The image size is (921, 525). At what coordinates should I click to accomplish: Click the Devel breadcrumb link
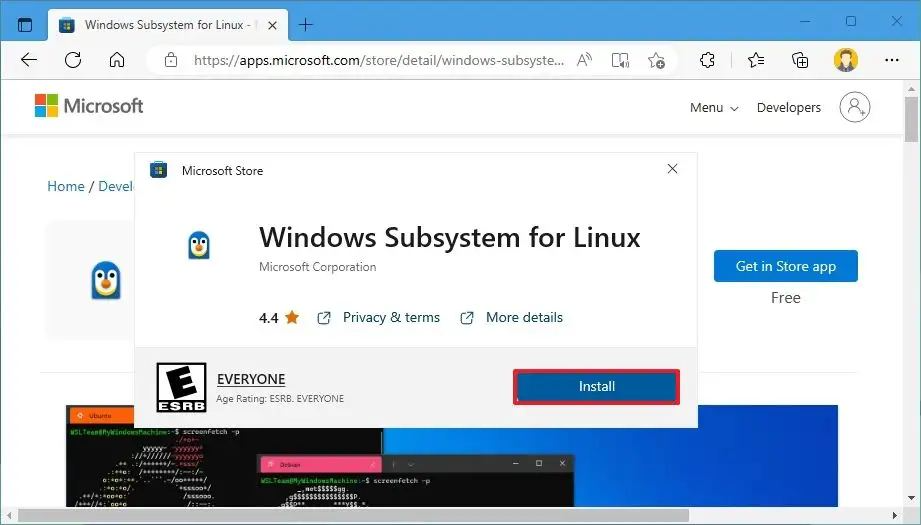click(116, 186)
